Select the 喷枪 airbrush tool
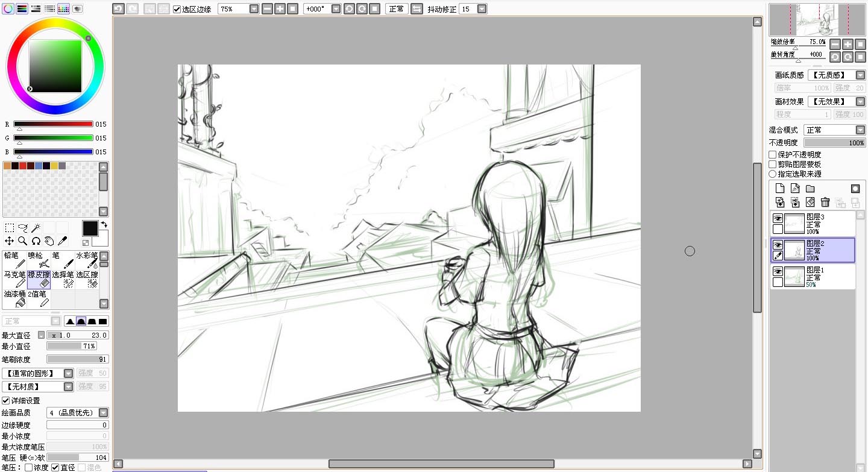The width and height of the screenshot is (868, 472). [39, 260]
